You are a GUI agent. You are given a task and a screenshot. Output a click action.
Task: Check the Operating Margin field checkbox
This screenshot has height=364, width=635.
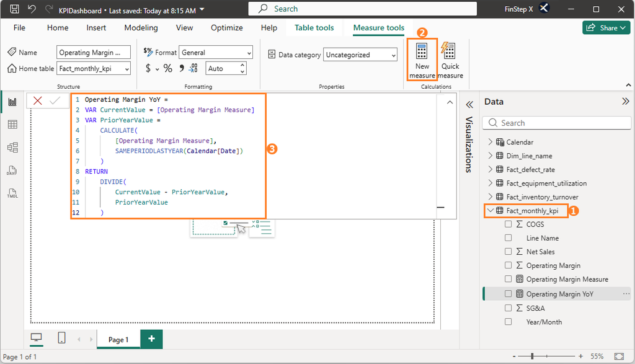pyautogui.click(x=508, y=265)
